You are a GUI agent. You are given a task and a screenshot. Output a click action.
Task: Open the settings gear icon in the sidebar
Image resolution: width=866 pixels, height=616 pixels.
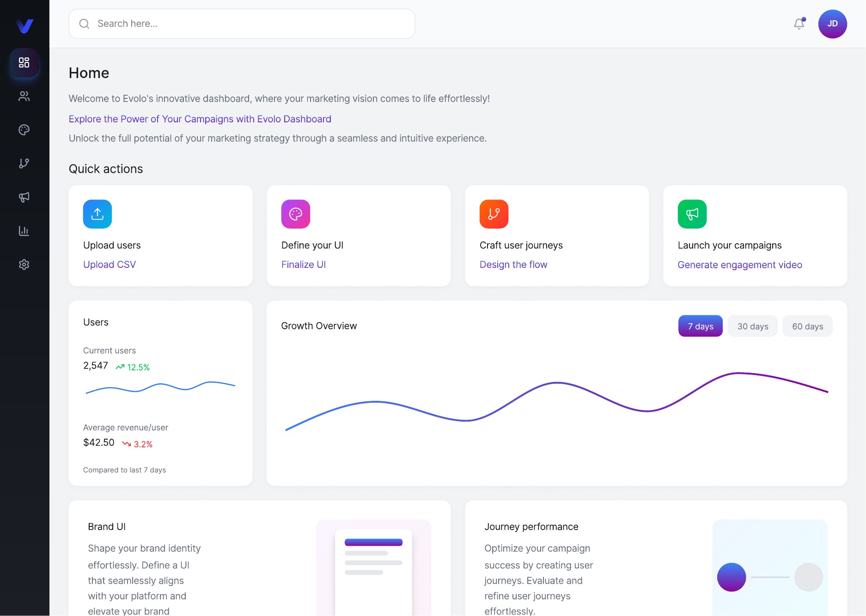[24, 265]
